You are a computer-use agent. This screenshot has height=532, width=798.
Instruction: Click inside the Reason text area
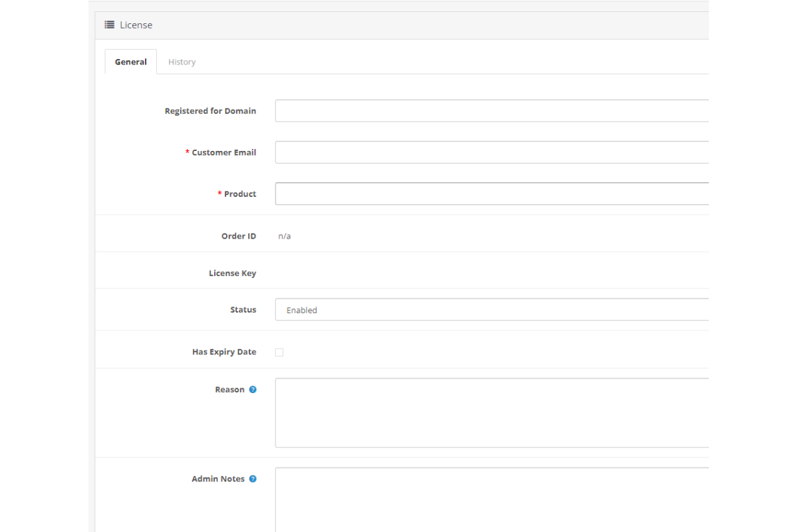(491, 413)
